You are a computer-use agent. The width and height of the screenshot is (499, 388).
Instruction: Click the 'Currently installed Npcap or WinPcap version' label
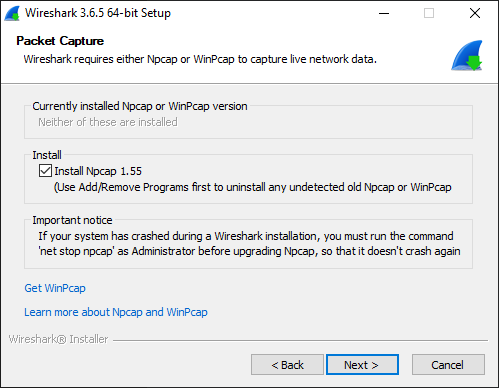(x=140, y=106)
